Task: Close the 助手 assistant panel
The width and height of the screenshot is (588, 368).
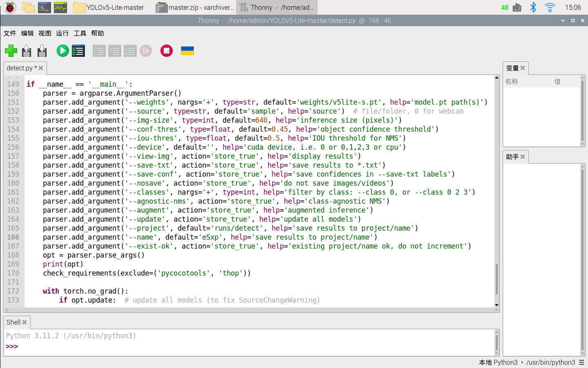Action: point(523,157)
